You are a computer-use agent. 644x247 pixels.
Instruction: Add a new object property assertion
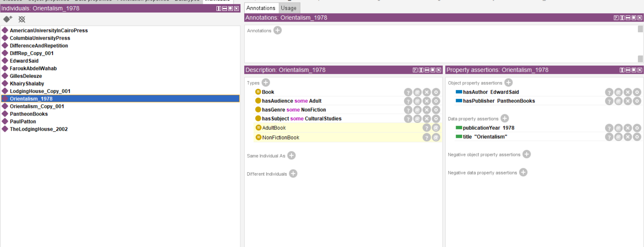(x=508, y=83)
